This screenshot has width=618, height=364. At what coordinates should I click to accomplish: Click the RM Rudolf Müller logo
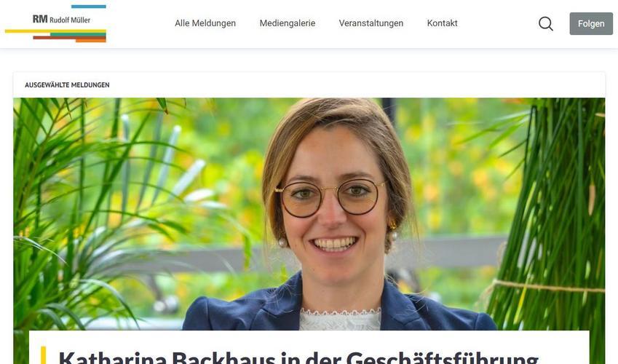(x=55, y=23)
